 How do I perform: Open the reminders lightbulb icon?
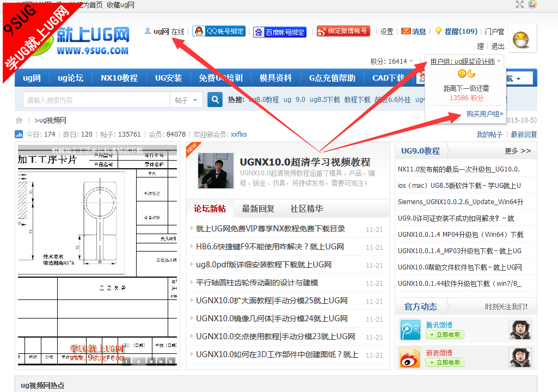438,32
